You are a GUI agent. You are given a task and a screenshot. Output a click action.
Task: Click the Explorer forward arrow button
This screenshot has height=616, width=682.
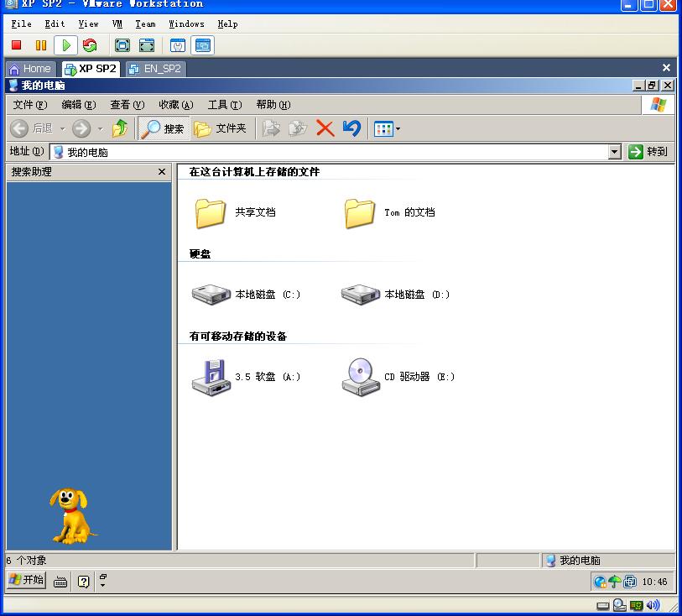81,128
